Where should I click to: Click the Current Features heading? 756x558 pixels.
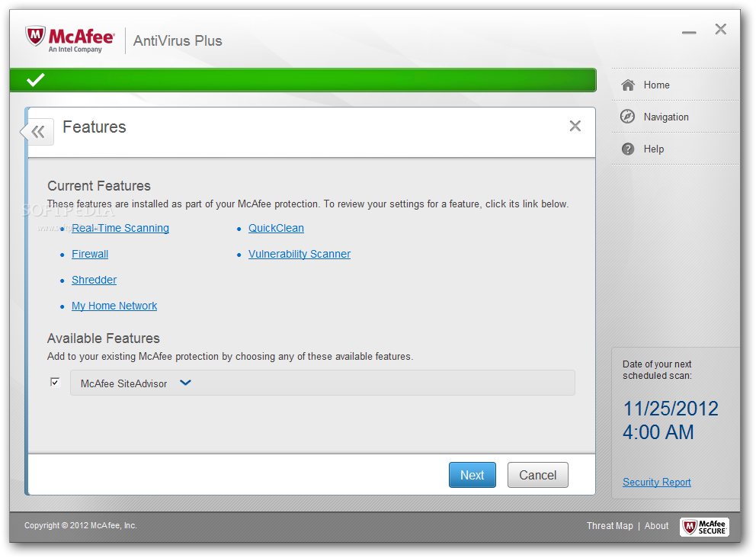pyautogui.click(x=99, y=186)
